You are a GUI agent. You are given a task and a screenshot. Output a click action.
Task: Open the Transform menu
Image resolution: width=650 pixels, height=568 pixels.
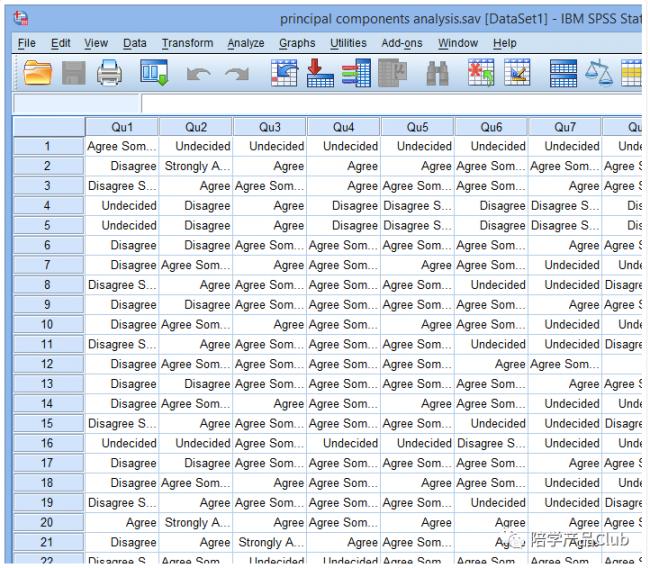pos(187,43)
